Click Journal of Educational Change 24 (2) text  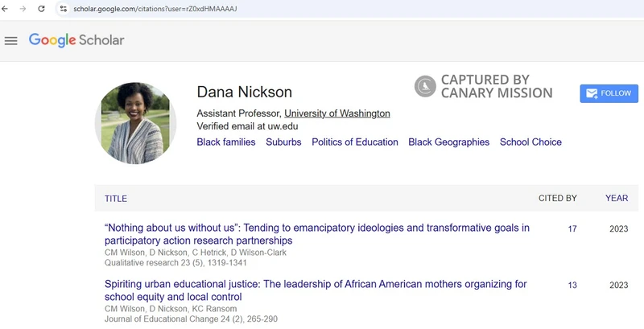click(x=191, y=319)
